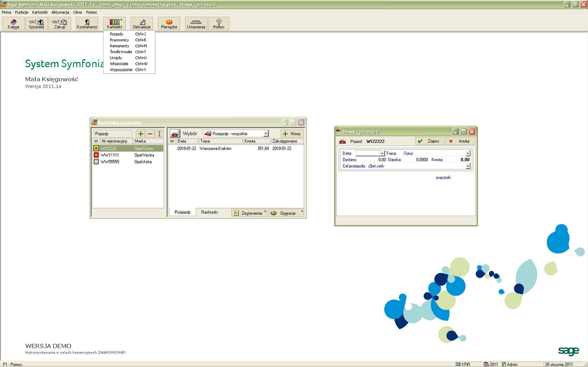This screenshot has height=367, width=588.
Task: Switch to Rachunki tab
Action: coord(209,212)
